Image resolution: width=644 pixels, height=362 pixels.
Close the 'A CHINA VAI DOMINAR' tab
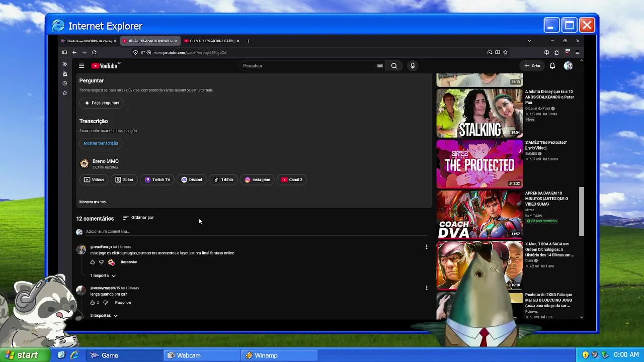click(176, 41)
